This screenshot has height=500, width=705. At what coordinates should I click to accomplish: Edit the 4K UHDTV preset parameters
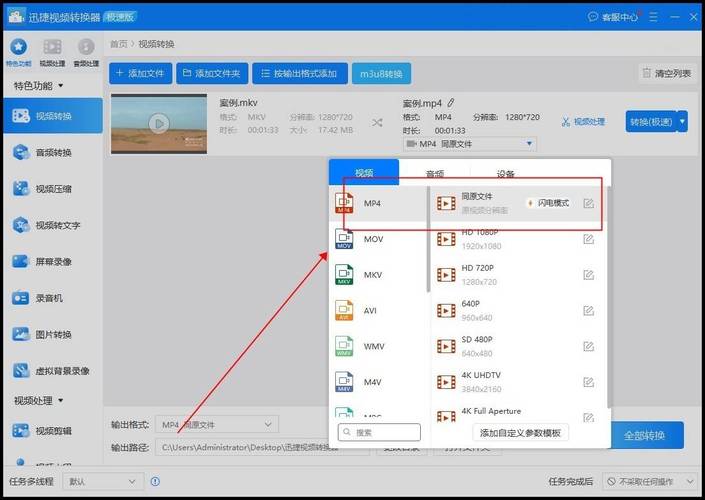pos(588,382)
